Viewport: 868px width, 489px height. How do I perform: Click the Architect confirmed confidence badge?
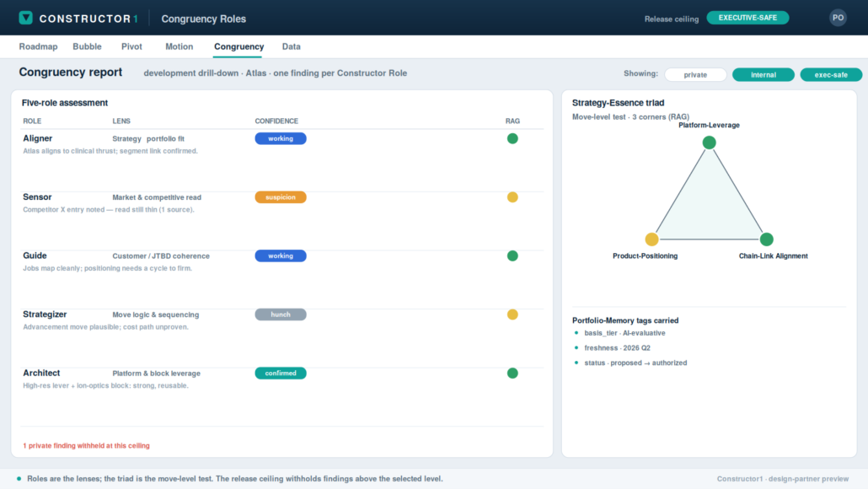281,373
